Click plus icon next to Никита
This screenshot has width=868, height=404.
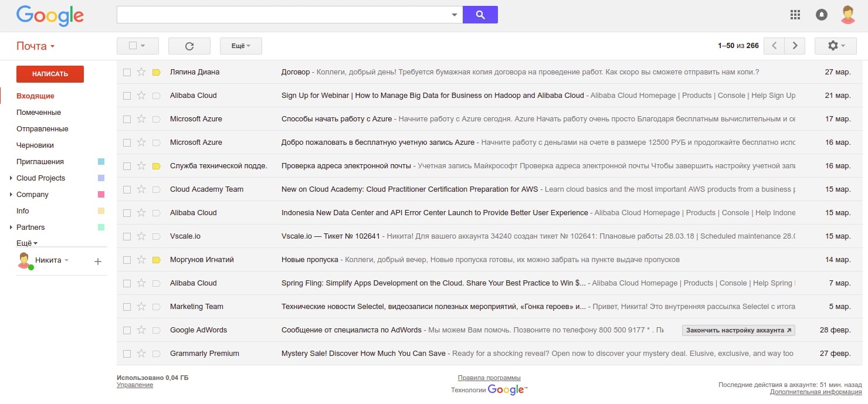[x=98, y=262]
